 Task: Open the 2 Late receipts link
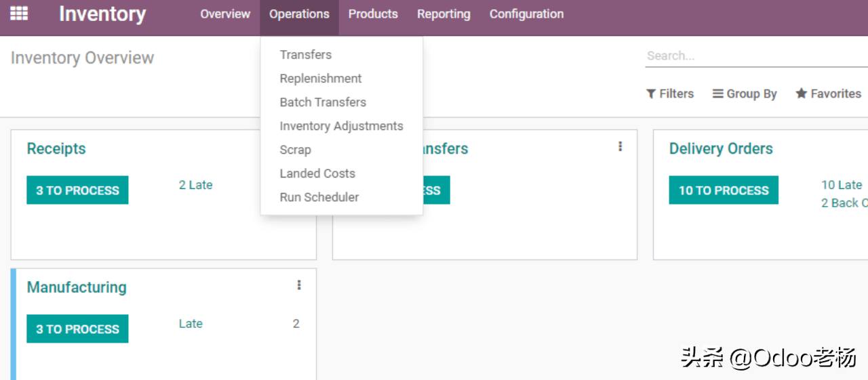[195, 185]
